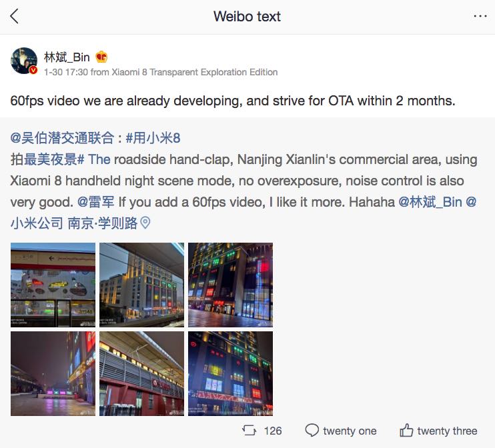Tap the back arrow icon
This screenshot has width=495, height=448.
click(x=15, y=16)
